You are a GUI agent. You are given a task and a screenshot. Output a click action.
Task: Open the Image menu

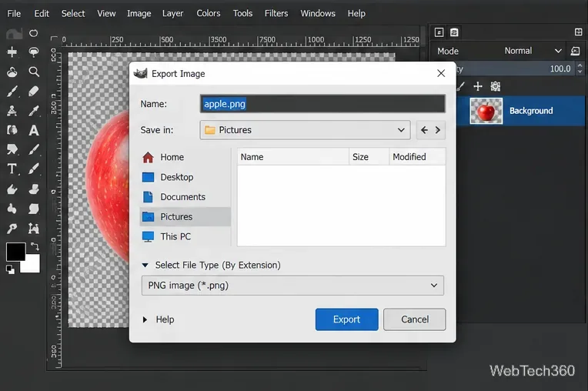pos(139,14)
